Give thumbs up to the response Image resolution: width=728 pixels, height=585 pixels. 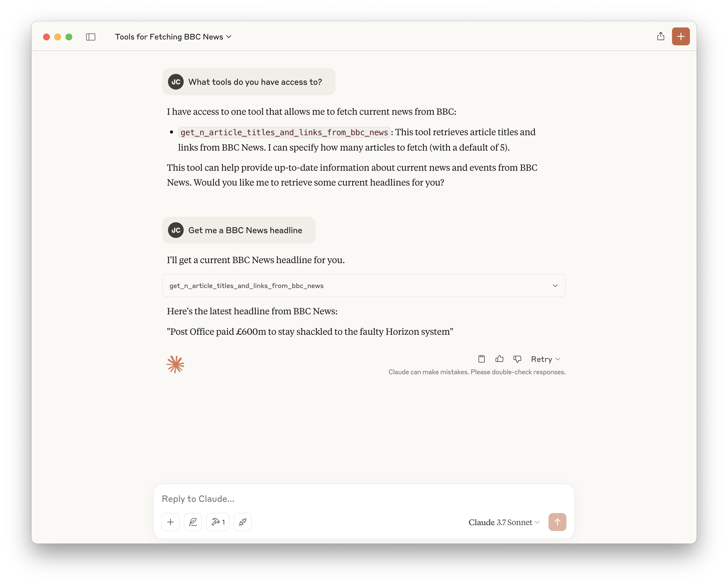(500, 359)
